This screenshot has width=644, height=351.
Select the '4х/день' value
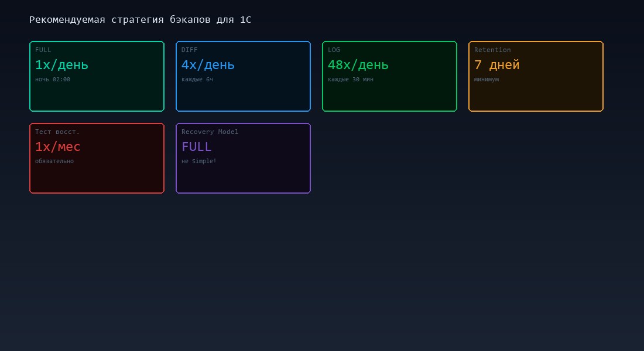(208, 65)
